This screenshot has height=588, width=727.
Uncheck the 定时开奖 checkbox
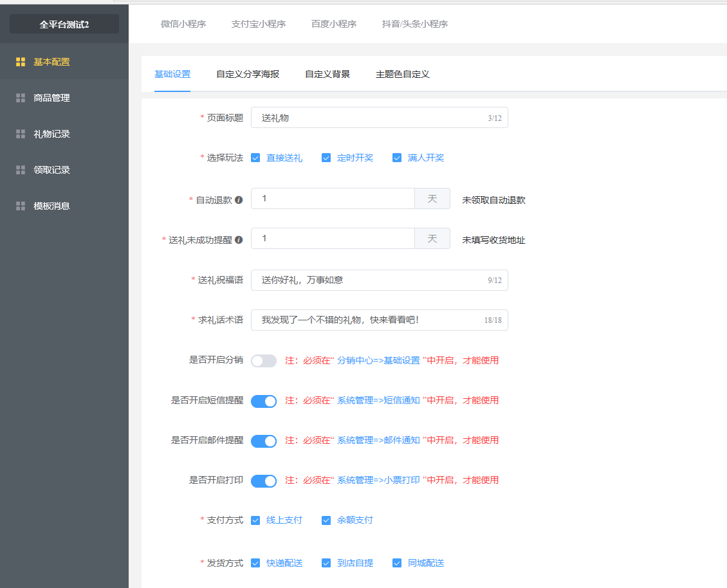click(326, 158)
